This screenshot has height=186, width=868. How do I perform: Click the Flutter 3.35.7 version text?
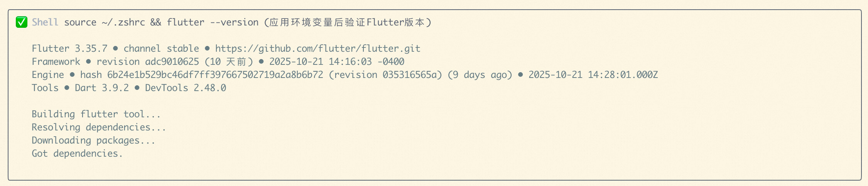pos(69,49)
